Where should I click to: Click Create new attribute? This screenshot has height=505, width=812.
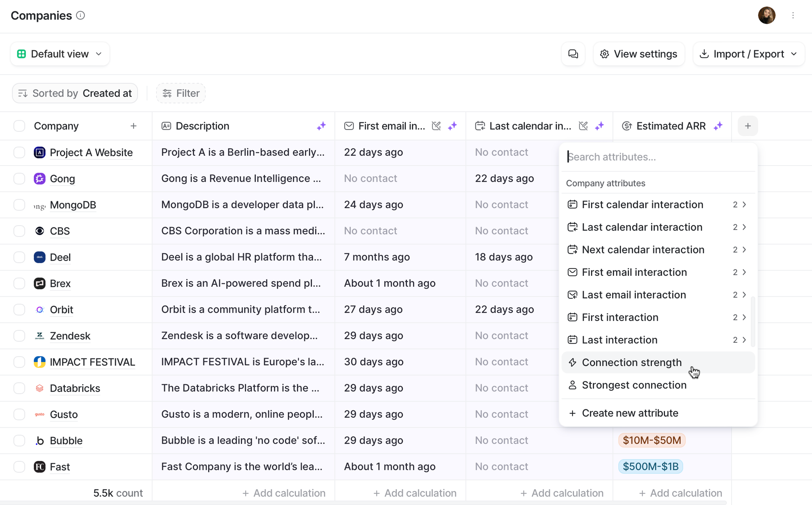pyautogui.click(x=630, y=413)
